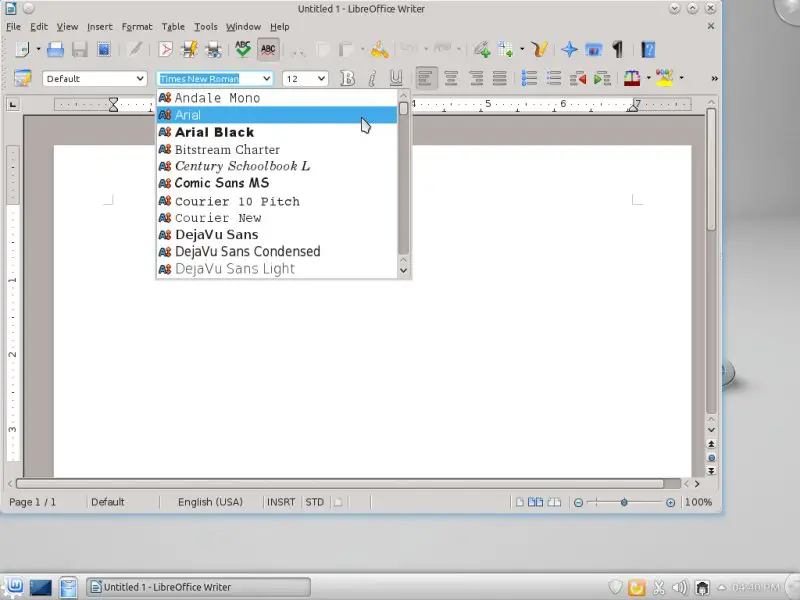
Task: Click English (USA) language in status bar
Action: [x=210, y=502]
